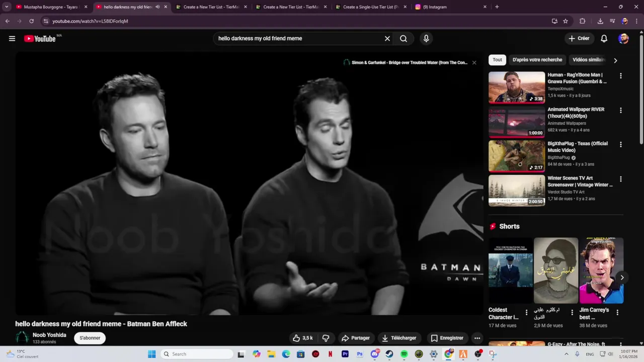
Task: Start voice search with the microphone
Action: [426, 39]
